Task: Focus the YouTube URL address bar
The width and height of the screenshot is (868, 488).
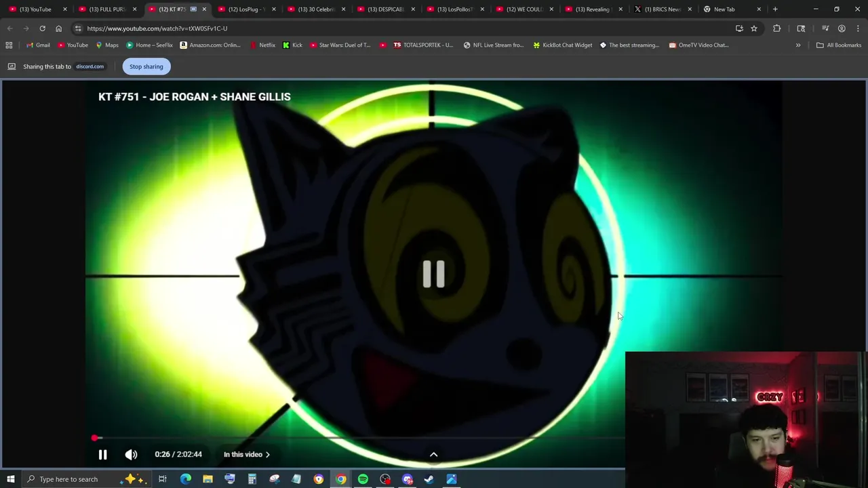Action: 407,28
